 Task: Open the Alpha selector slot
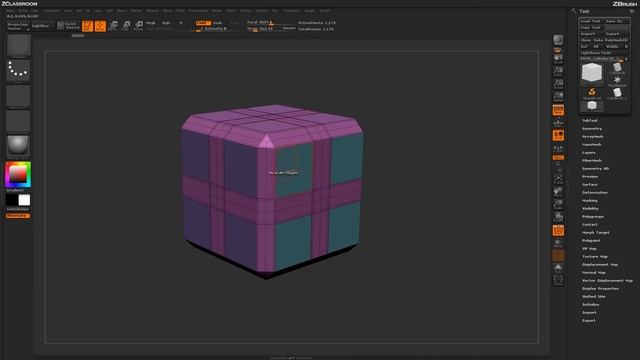tap(18, 96)
